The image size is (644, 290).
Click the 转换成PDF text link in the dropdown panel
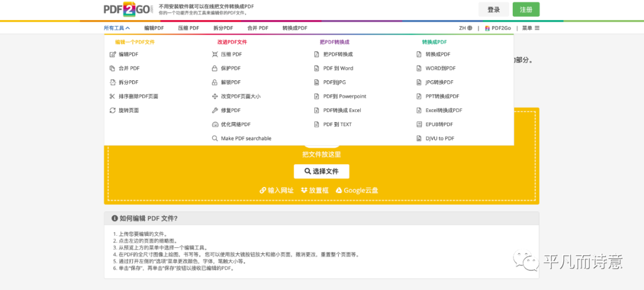438,54
